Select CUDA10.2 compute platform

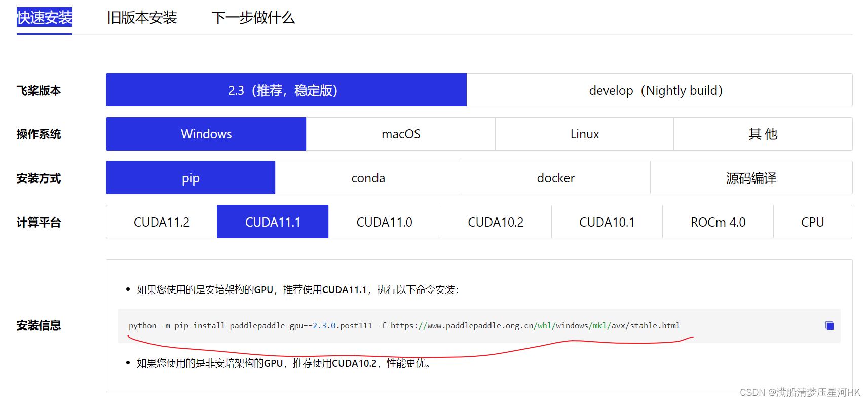[x=496, y=222]
